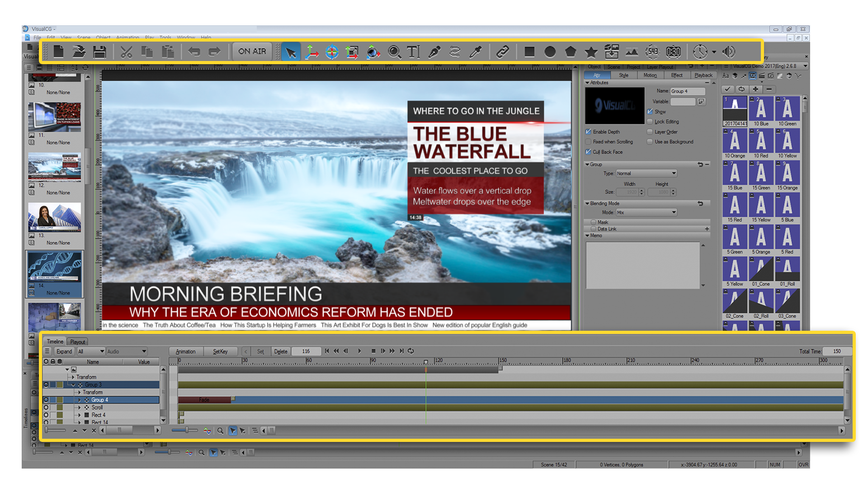
Task: Insert the Clock object
Action: pyautogui.click(x=700, y=52)
